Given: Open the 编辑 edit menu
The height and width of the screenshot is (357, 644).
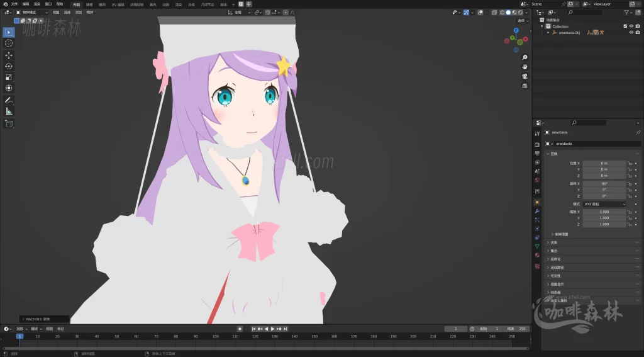Looking at the screenshot, I should (26, 4).
